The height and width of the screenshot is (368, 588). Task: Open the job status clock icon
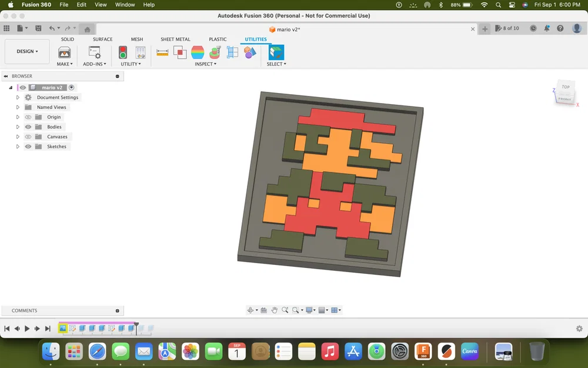point(533,28)
